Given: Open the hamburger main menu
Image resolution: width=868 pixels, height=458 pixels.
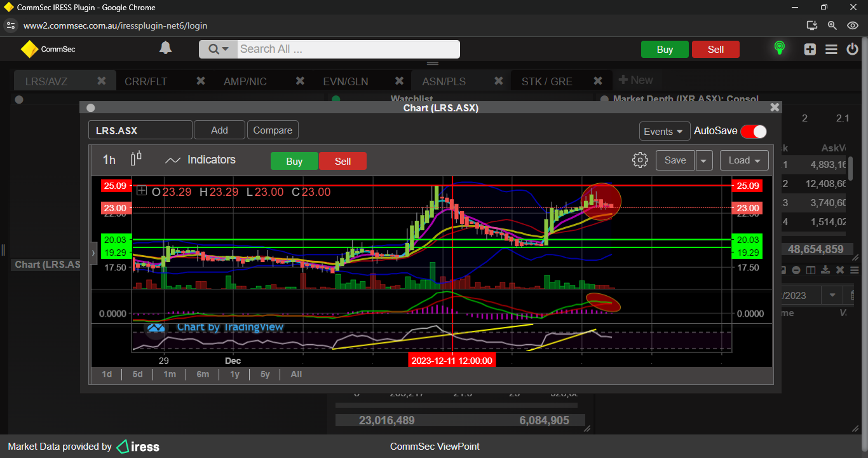Looking at the screenshot, I should point(831,49).
